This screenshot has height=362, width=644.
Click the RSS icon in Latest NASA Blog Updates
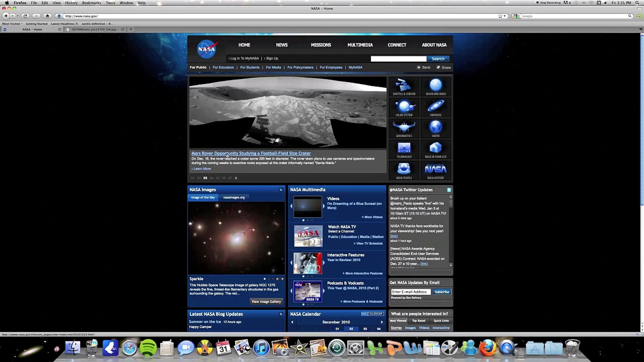coord(281,314)
